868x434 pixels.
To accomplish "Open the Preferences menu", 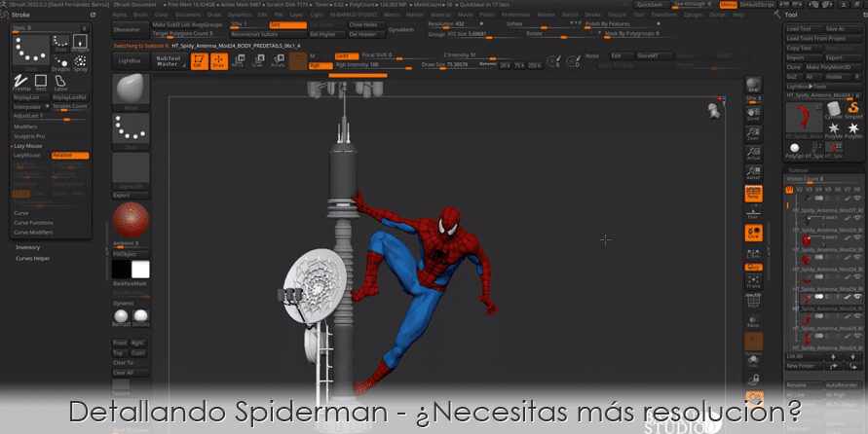I will (x=515, y=15).
